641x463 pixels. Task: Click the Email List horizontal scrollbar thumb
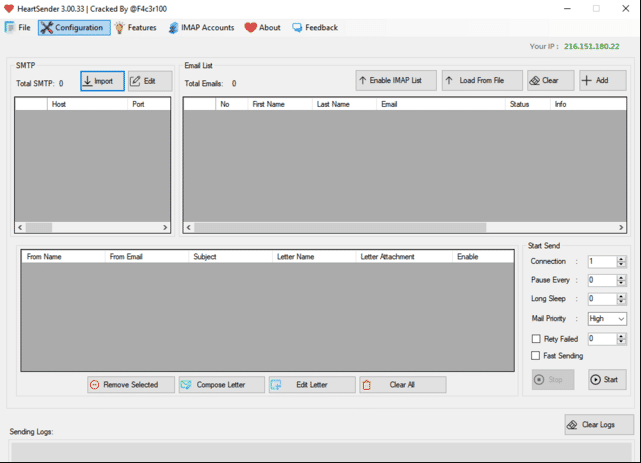[x=340, y=227]
